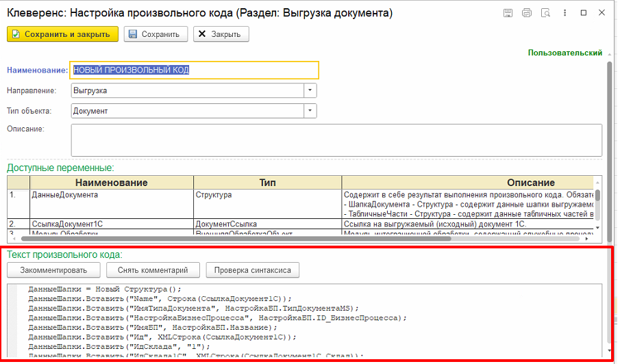Open the print preview magnifier icon
The width and height of the screenshot is (620, 364).
[545, 13]
